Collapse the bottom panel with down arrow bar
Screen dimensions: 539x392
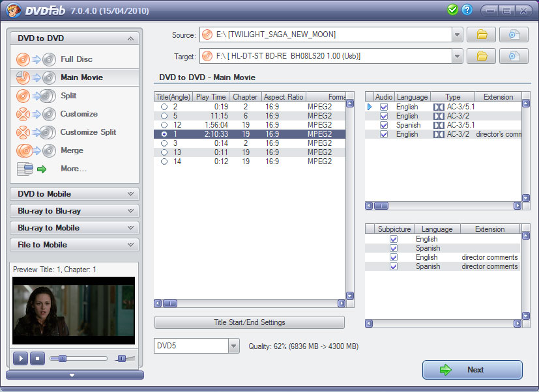pyautogui.click(x=74, y=375)
